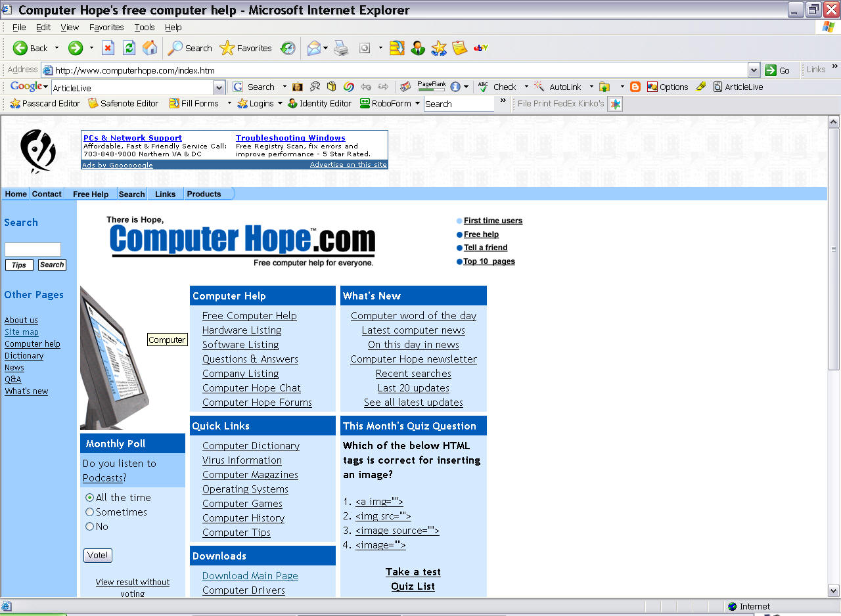This screenshot has height=616, width=841.
Task: Click the yellow sticky note icon
Action: [x=460, y=48]
